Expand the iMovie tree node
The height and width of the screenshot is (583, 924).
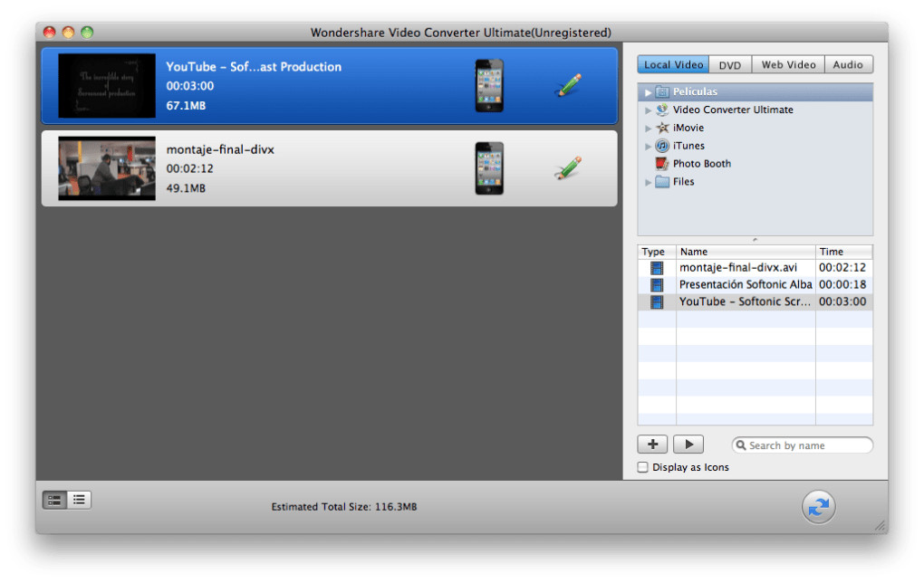(x=648, y=129)
